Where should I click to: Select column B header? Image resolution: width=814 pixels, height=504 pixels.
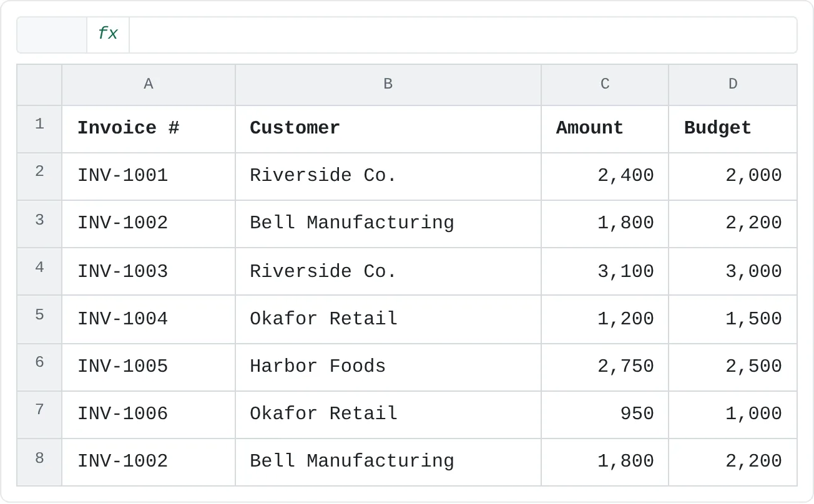[x=388, y=85]
